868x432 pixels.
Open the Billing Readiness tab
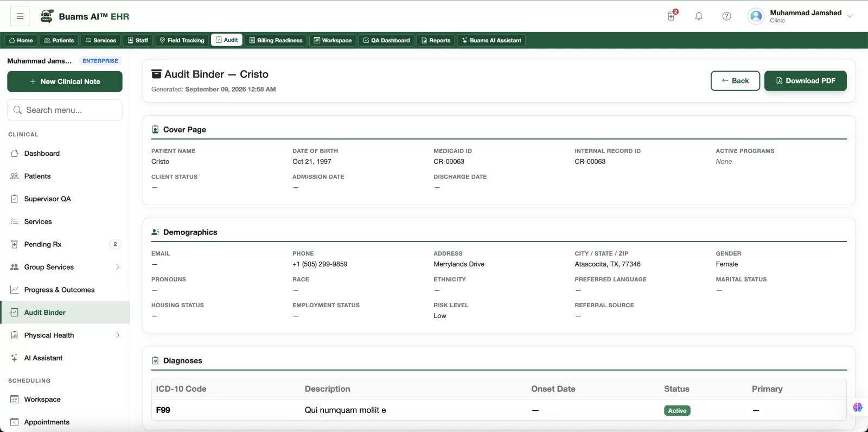276,40
